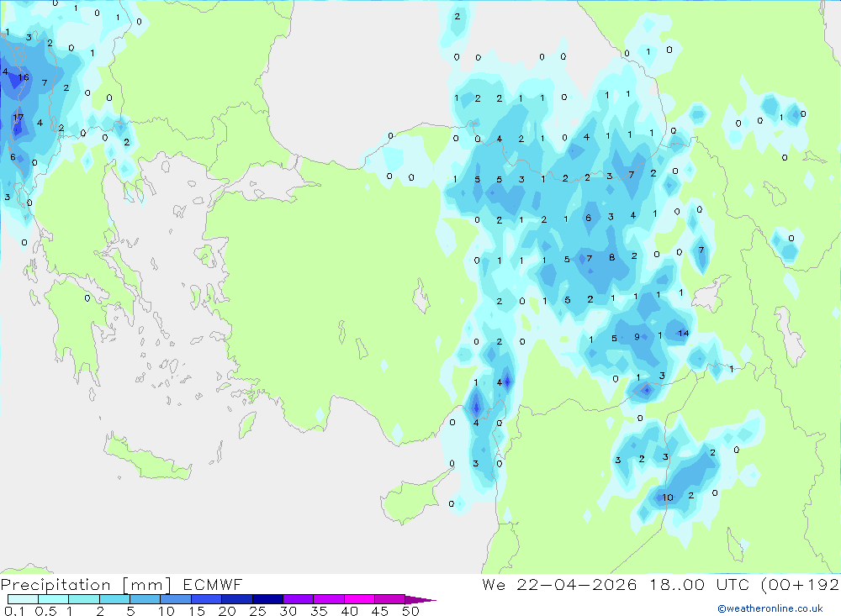Click the "Precipitation [mm]" title text
This screenshot has width=841, height=616.
[86, 585]
